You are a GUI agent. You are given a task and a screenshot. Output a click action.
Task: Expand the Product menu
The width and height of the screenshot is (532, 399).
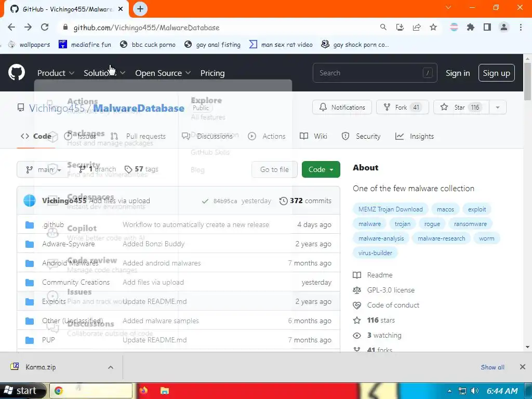[x=56, y=73]
